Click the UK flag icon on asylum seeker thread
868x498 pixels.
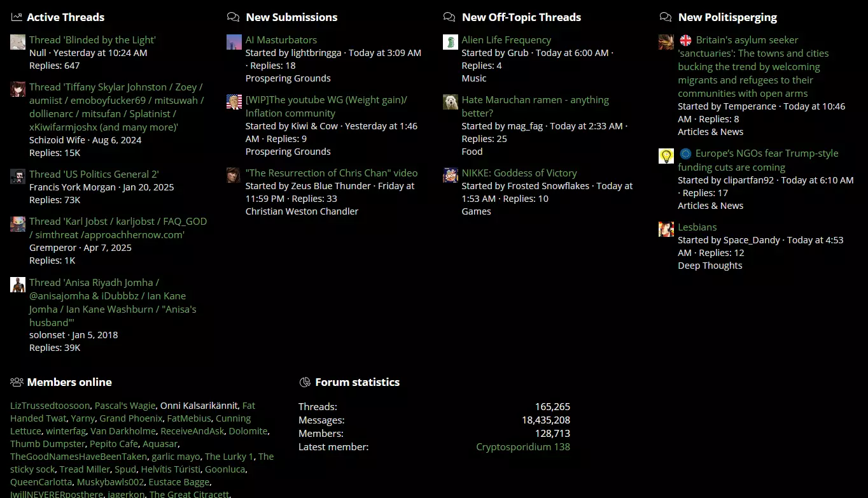point(685,40)
